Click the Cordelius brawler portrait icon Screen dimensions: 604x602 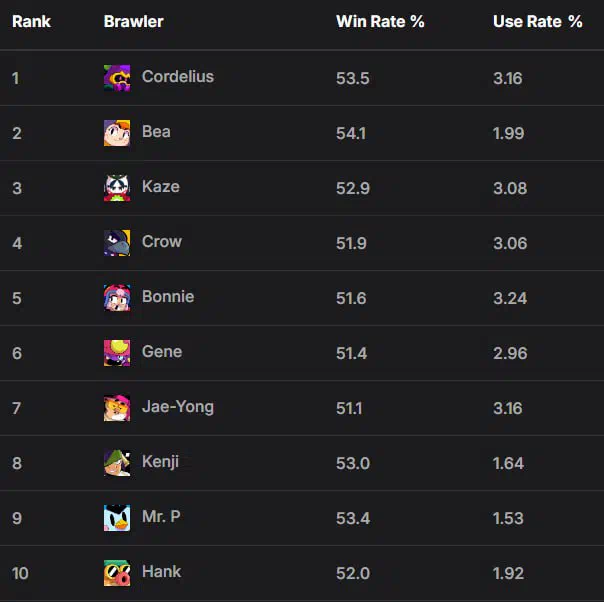pyautogui.click(x=117, y=78)
